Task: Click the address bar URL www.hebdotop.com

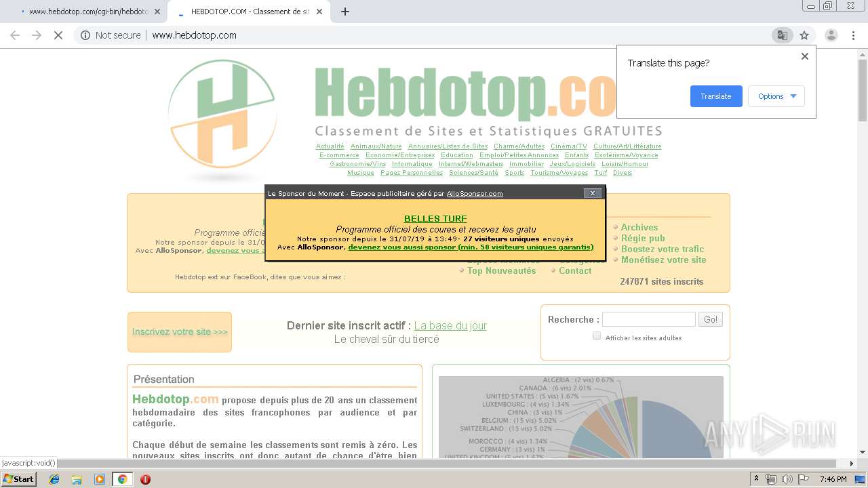Action: pos(194,35)
